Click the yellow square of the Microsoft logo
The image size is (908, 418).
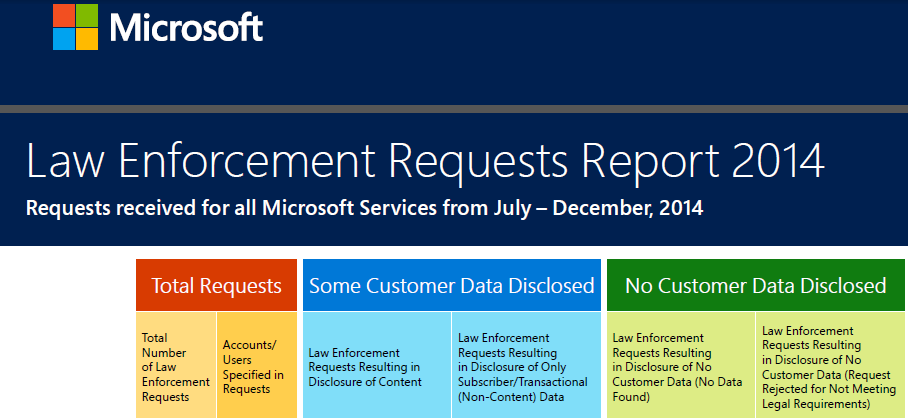tap(87, 37)
